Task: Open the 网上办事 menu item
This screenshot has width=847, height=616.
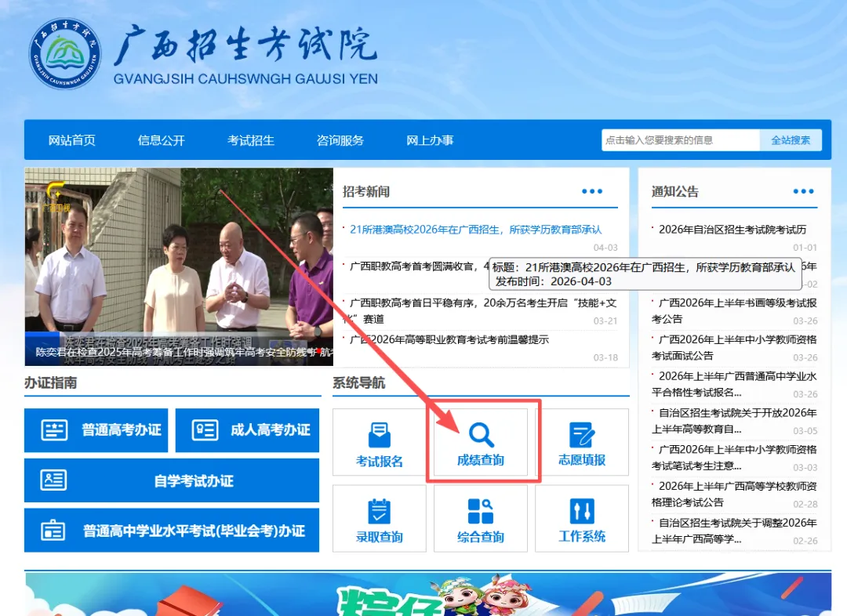Action: tap(430, 140)
